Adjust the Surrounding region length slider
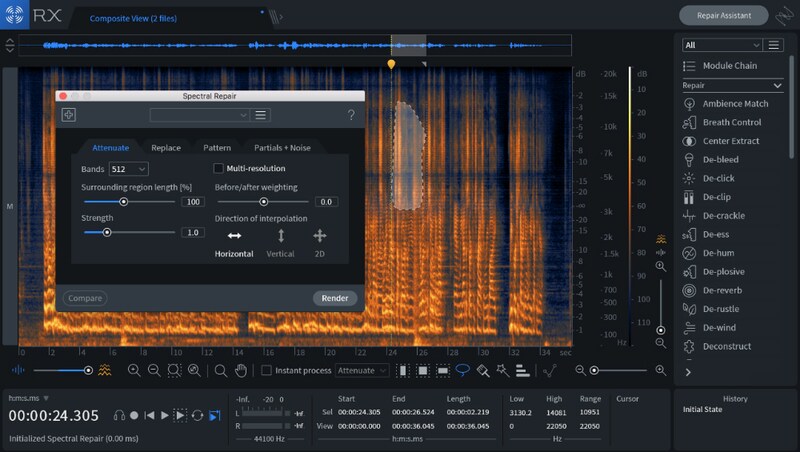Image resolution: width=800 pixels, height=452 pixels. [x=123, y=202]
